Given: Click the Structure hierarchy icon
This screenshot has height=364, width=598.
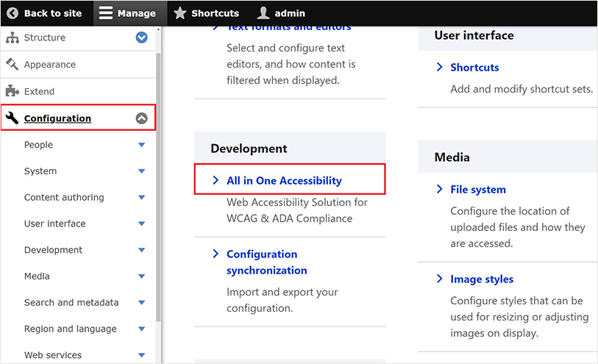Looking at the screenshot, I should click(x=13, y=38).
